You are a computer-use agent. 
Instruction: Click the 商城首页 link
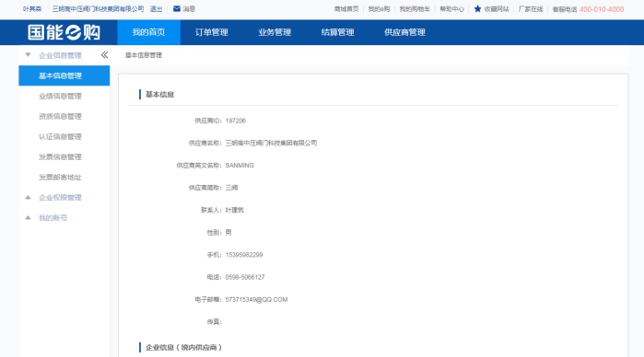(x=346, y=9)
